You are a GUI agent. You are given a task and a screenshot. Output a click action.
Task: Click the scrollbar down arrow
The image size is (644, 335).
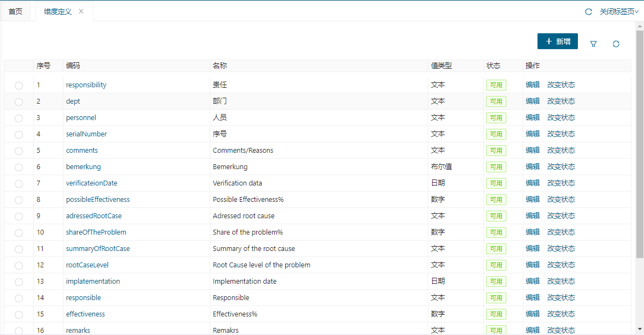640,328
